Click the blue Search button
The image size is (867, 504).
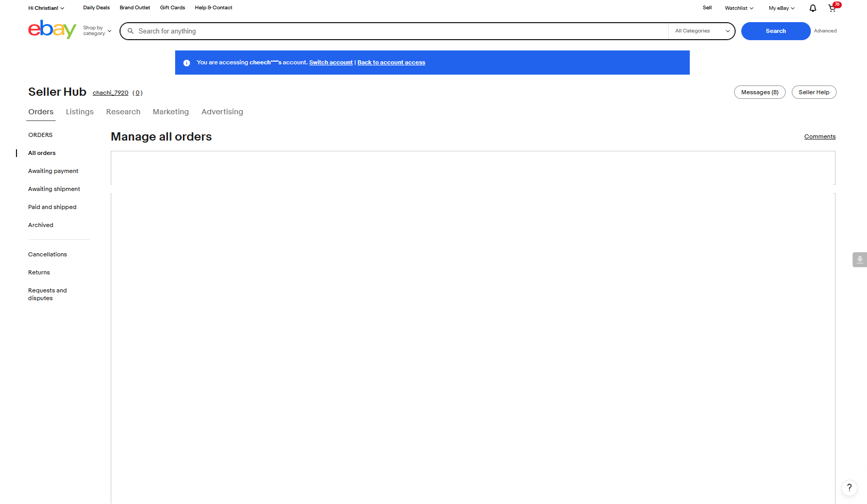coord(776,31)
